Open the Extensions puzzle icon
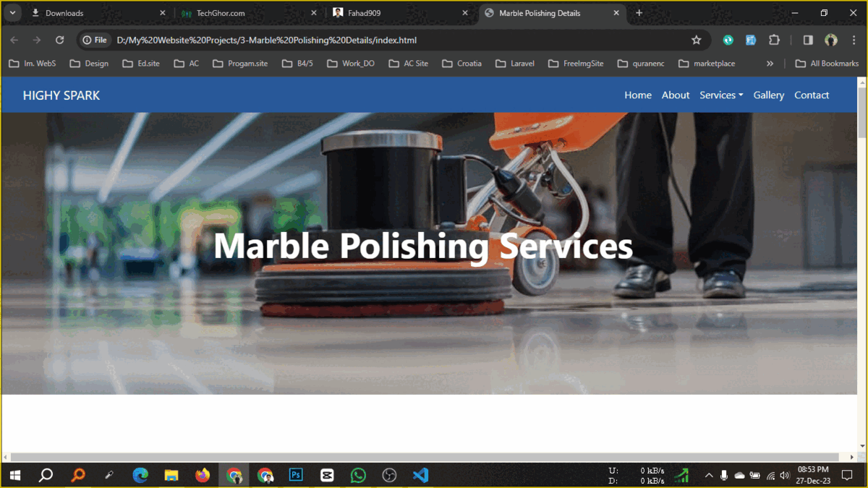The width and height of the screenshot is (868, 488). (775, 40)
